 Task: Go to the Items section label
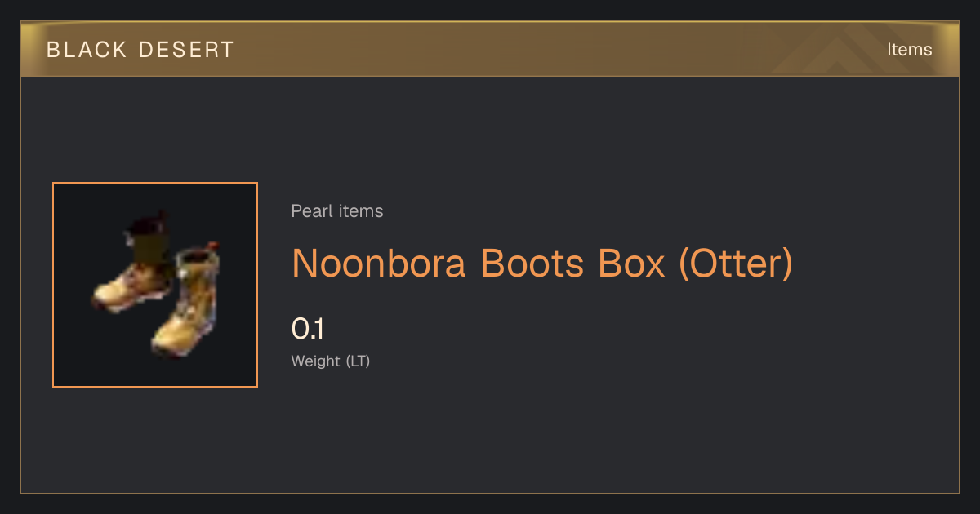910,50
